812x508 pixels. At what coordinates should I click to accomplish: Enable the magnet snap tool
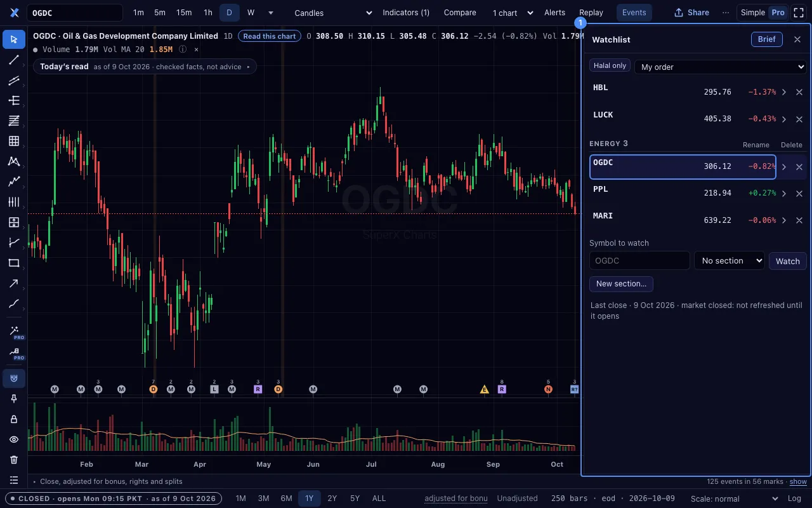[14, 378]
